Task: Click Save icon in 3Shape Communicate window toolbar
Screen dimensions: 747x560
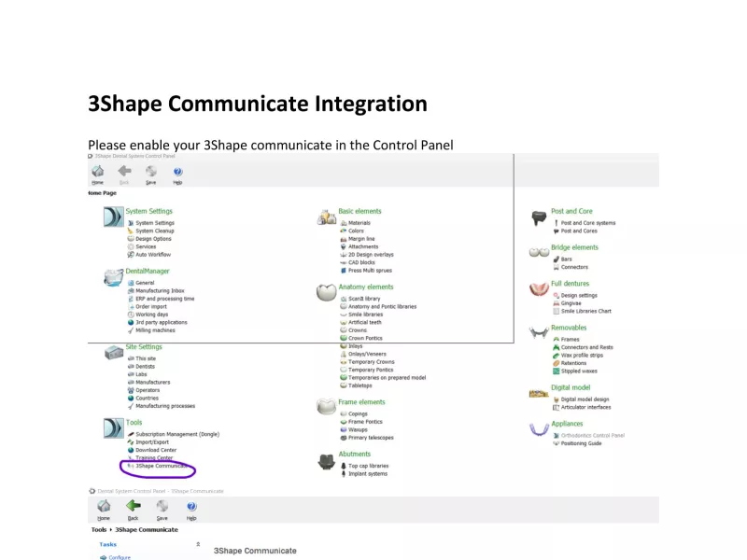Action: 162,506
